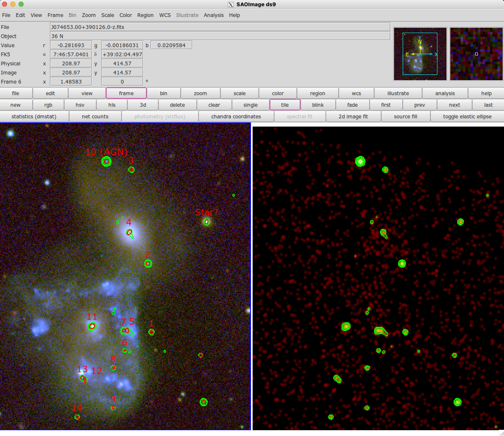
Task: Select the region circle for source 11
Action: [x=92, y=326]
